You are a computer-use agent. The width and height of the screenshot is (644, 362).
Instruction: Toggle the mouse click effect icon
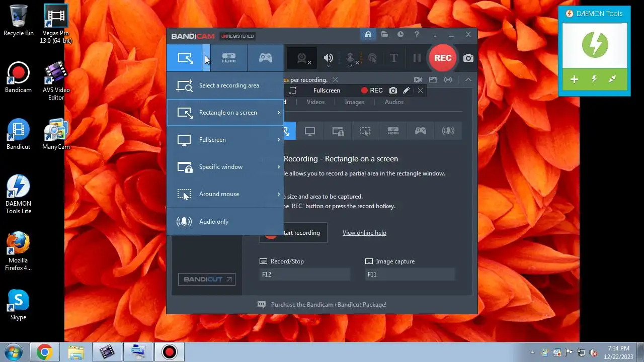(x=372, y=58)
